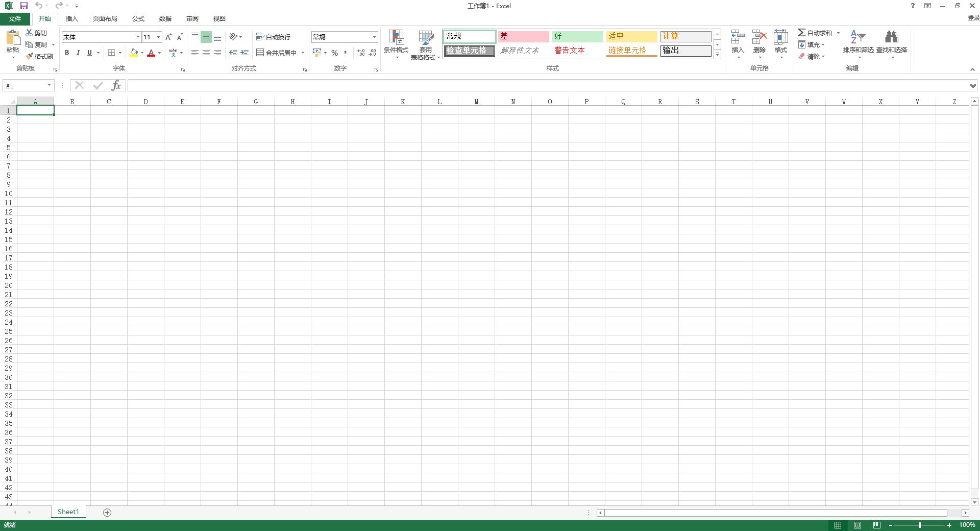Click the Paste (粘贴) clipboard icon
Screen dimensions: 980x531
(x=13, y=37)
